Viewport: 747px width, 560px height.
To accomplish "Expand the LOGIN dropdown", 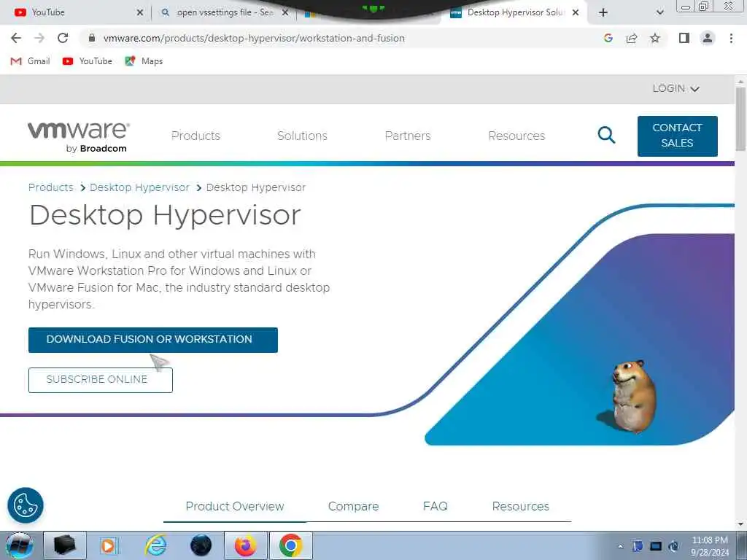I will (676, 88).
